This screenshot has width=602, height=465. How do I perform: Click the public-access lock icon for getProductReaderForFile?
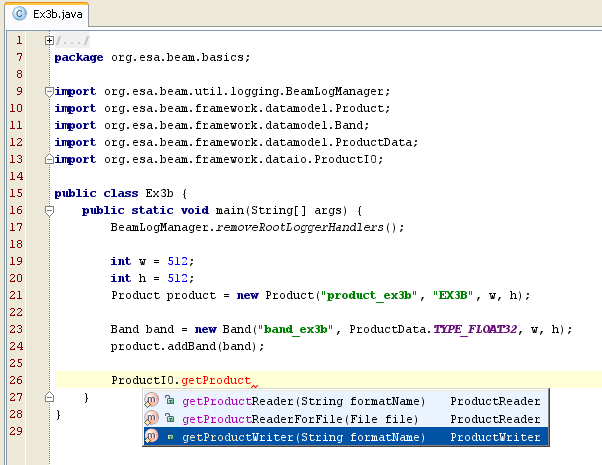pos(170,418)
